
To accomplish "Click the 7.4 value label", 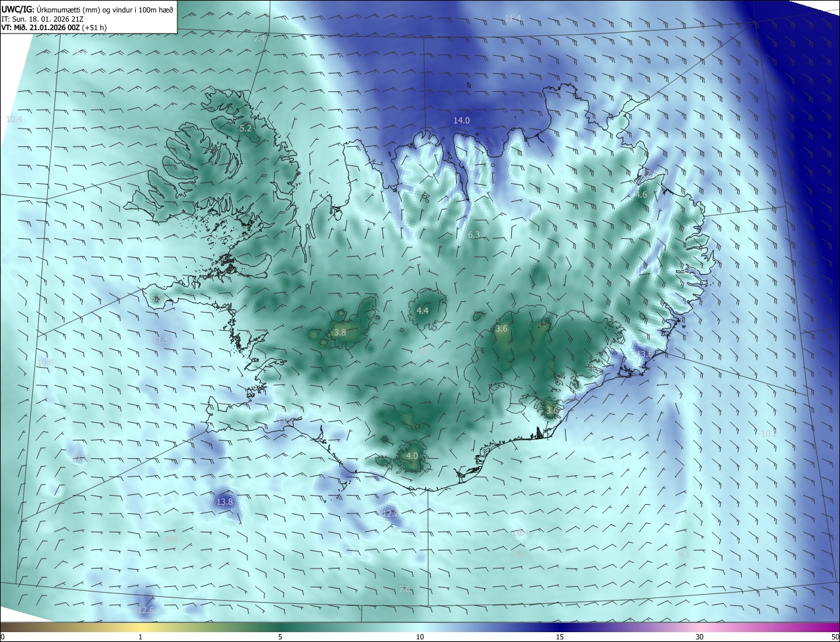I will point(260,39).
